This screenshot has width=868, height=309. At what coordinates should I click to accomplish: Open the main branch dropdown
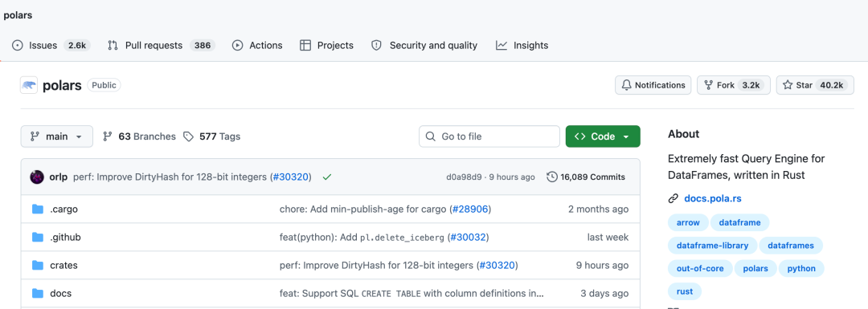tap(57, 136)
